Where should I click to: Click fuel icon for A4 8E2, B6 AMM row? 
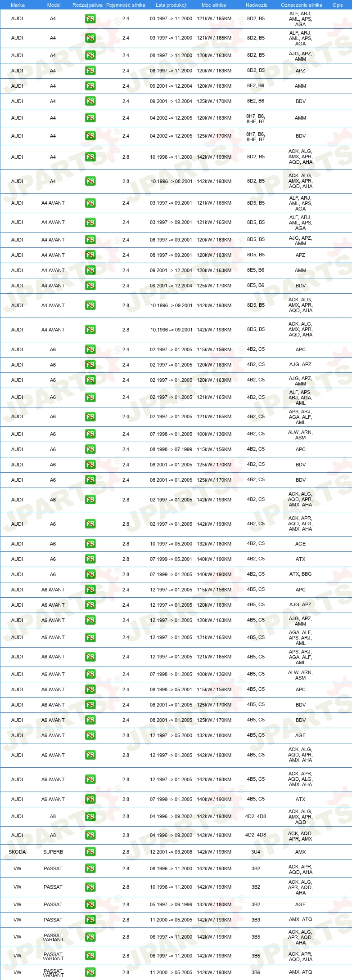[90, 86]
